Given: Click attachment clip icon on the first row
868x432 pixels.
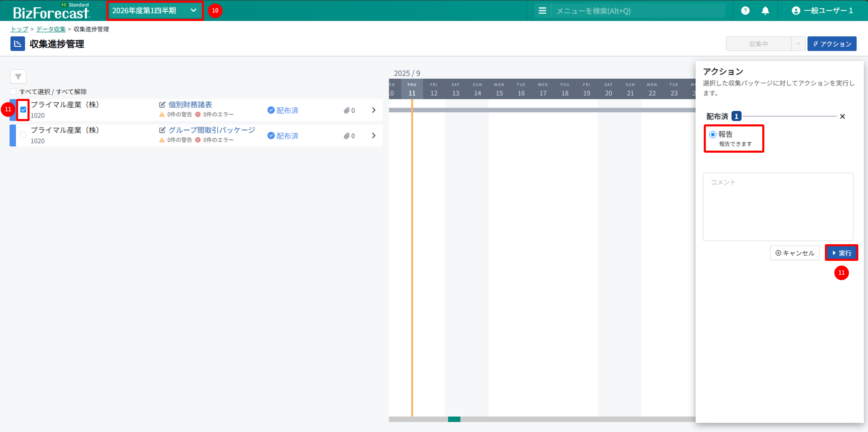Looking at the screenshot, I should click(346, 110).
